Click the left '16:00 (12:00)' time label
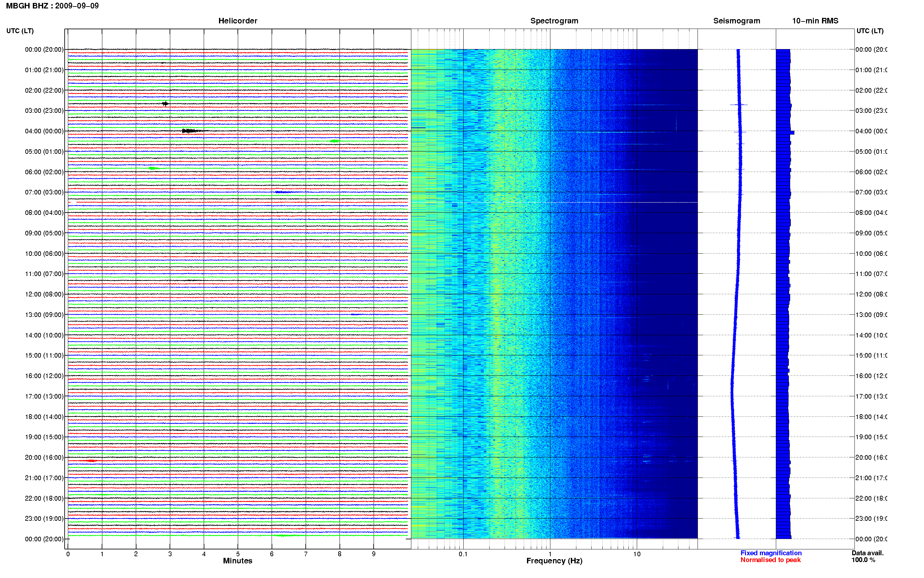924x578 pixels. pyautogui.click(x=44, y=376)
